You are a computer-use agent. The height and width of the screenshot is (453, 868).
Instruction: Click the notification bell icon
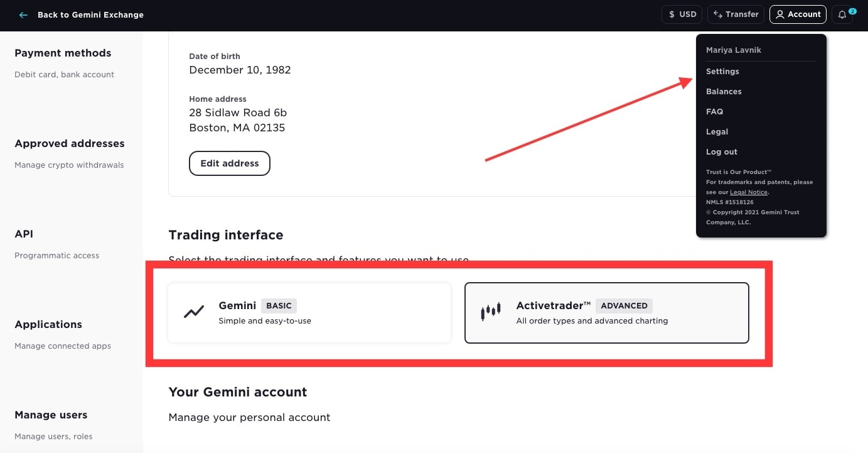click(x=841, y=14)
